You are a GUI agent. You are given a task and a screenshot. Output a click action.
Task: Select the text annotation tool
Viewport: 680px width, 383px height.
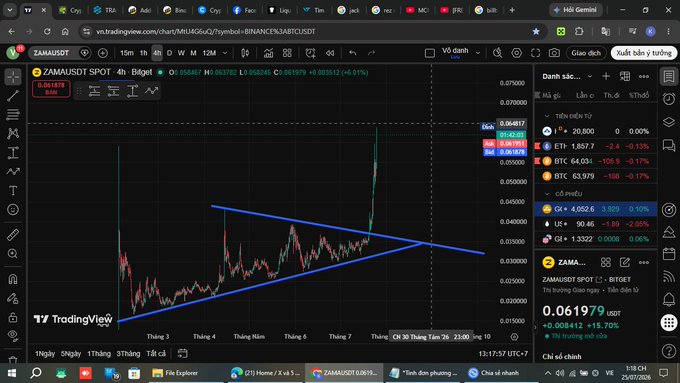pyautogui.click(x=13, y=190)
